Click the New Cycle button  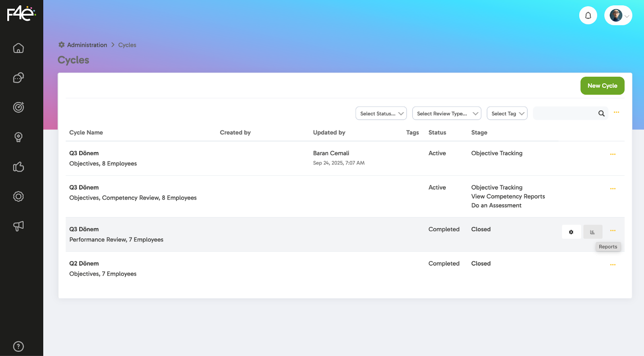point(602,86)
